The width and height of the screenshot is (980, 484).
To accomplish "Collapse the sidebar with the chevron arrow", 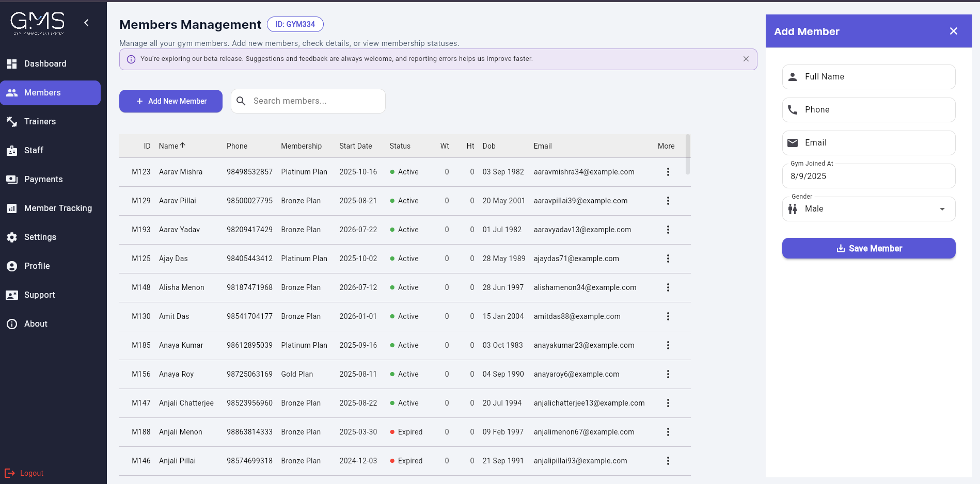I will click(x=86, y=23).
